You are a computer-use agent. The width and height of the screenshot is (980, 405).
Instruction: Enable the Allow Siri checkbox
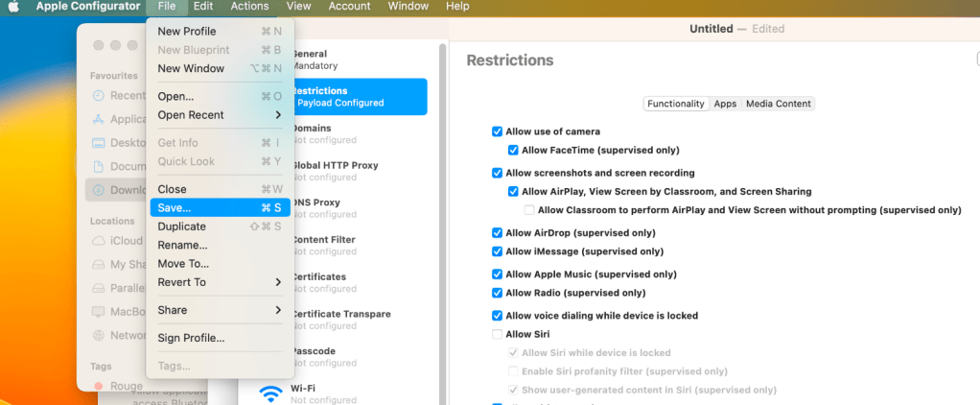click(x=497, y=334)
